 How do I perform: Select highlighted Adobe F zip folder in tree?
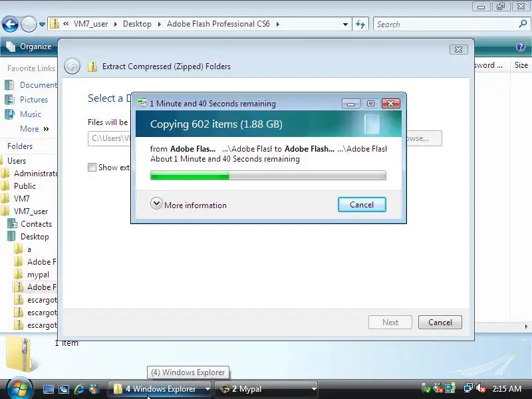35,287
